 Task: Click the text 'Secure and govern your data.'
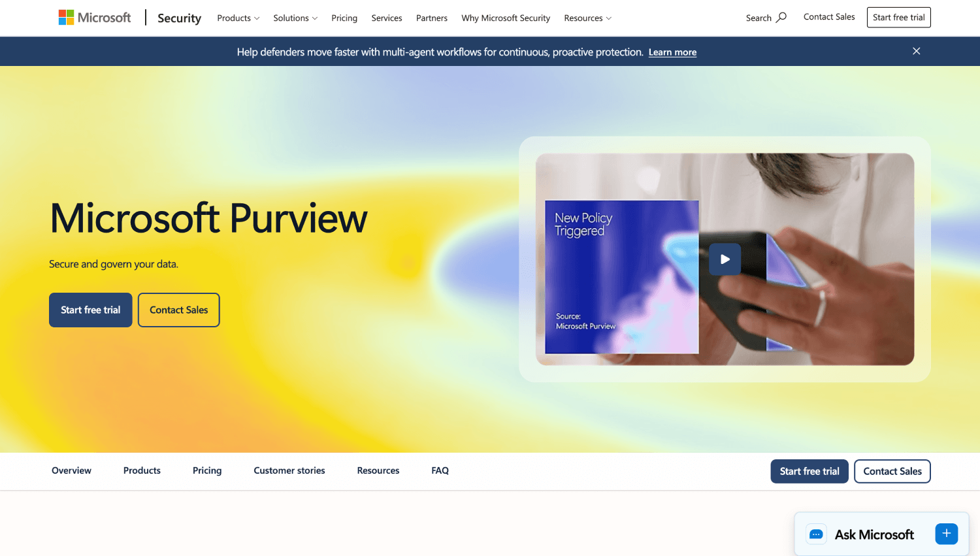click(114, 264)
